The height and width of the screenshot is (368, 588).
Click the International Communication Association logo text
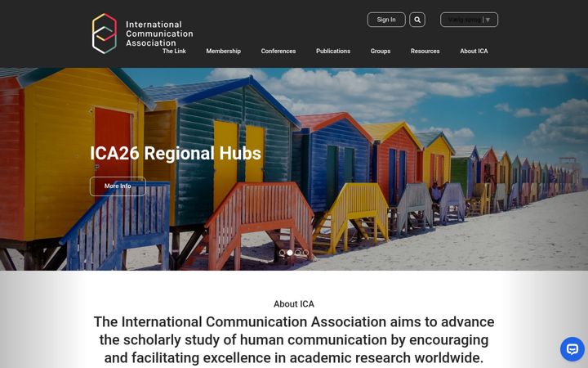coord(159,34)
